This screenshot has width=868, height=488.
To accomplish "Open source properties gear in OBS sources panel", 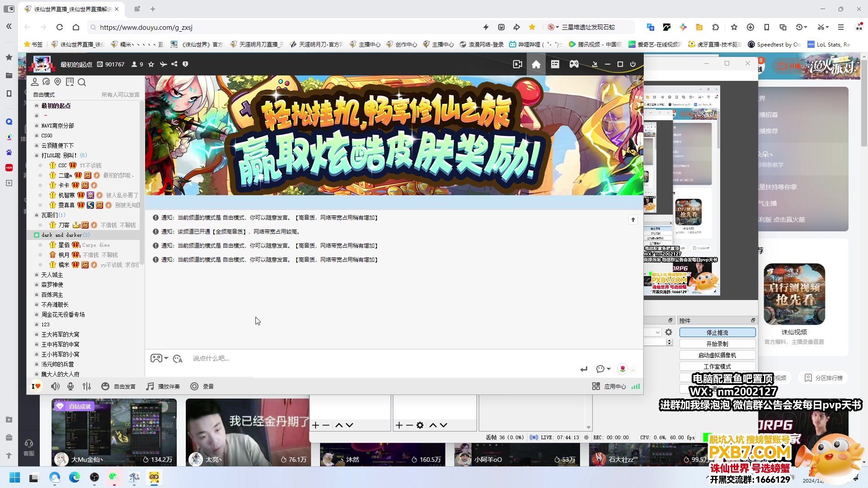I will [x=420, y=425].
